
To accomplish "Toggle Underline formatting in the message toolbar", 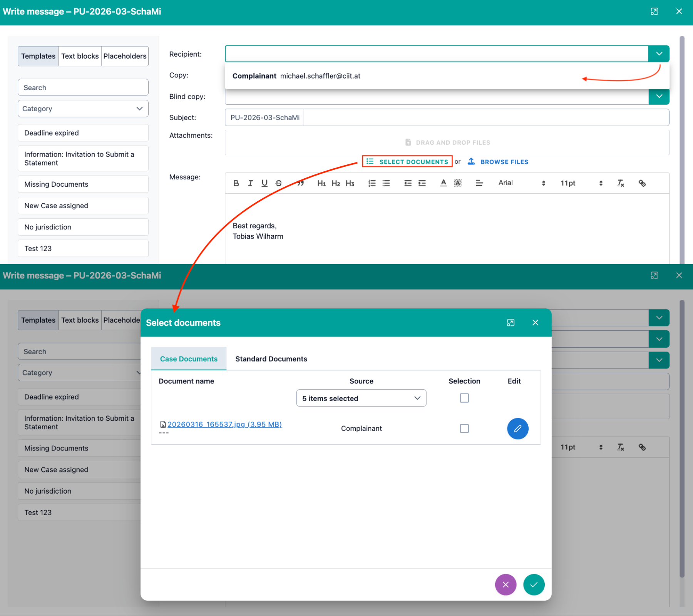I will pos(264,183).
